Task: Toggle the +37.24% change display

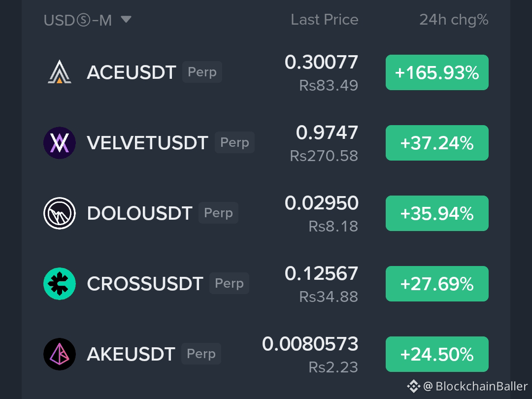Action: pos(437,143)
